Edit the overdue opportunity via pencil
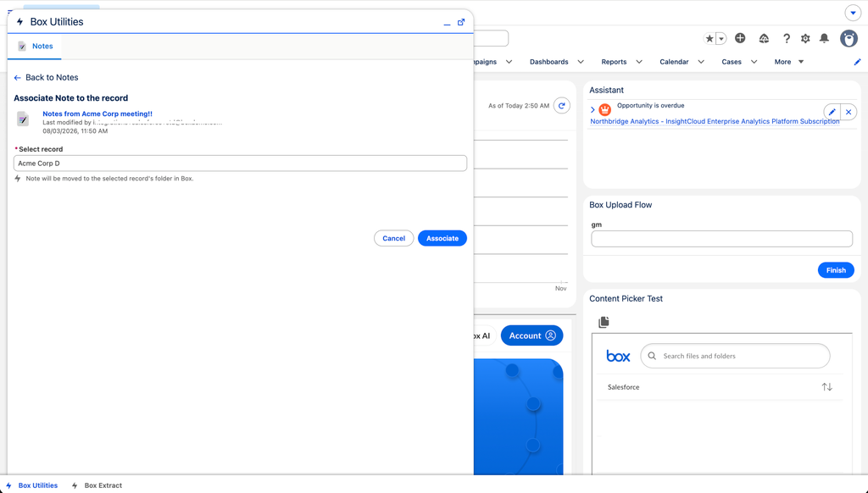Image resolution: width=868 pixels, height=493 pixels. tap(832, 112)
